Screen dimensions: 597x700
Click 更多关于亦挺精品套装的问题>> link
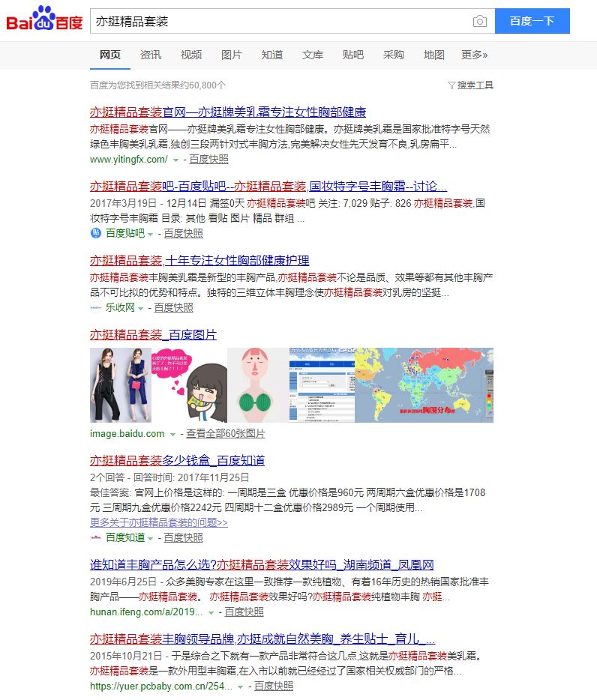(x=159, y=522)
